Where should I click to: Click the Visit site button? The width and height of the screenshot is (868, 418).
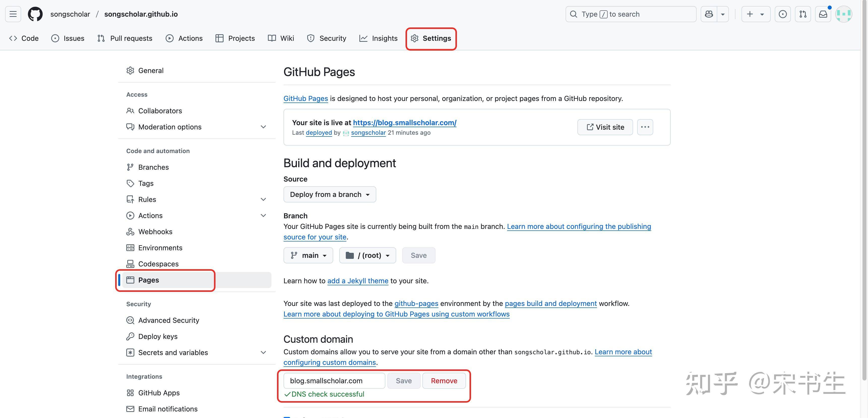tap(605, 127)
